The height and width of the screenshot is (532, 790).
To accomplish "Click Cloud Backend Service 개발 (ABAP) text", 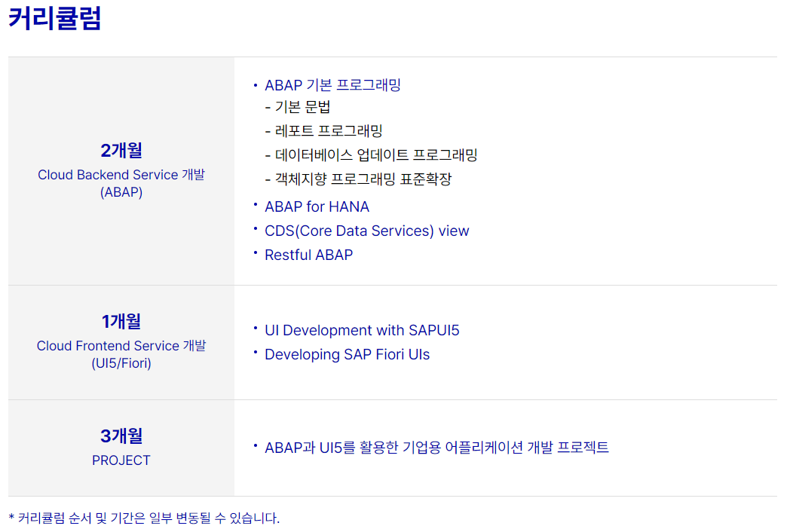I will (121, 183).
